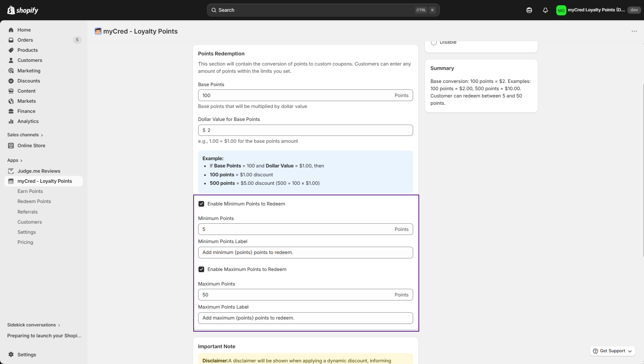The image size is (644, 364).
Task: Click the Shopify logo in top bar
Action: coord(23,10)
